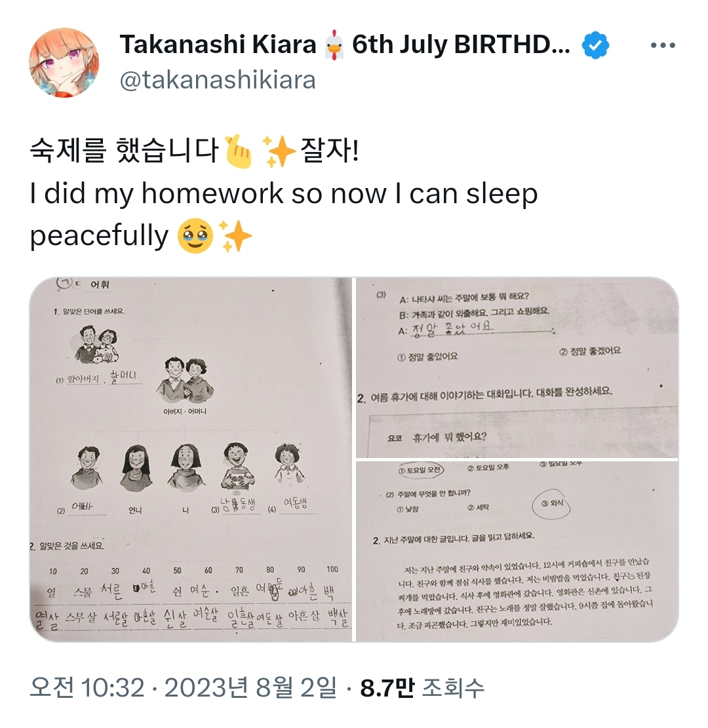Screen dimensions: 708x728
Task: Click the Korean tweet text 숙제를 했습니다
Action: point(124,151)
